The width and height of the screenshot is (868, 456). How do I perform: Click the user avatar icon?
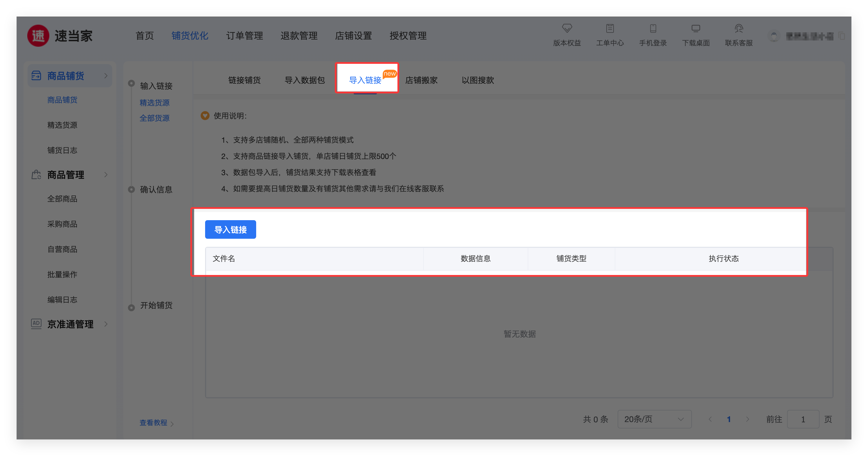(x=774, y=36)
